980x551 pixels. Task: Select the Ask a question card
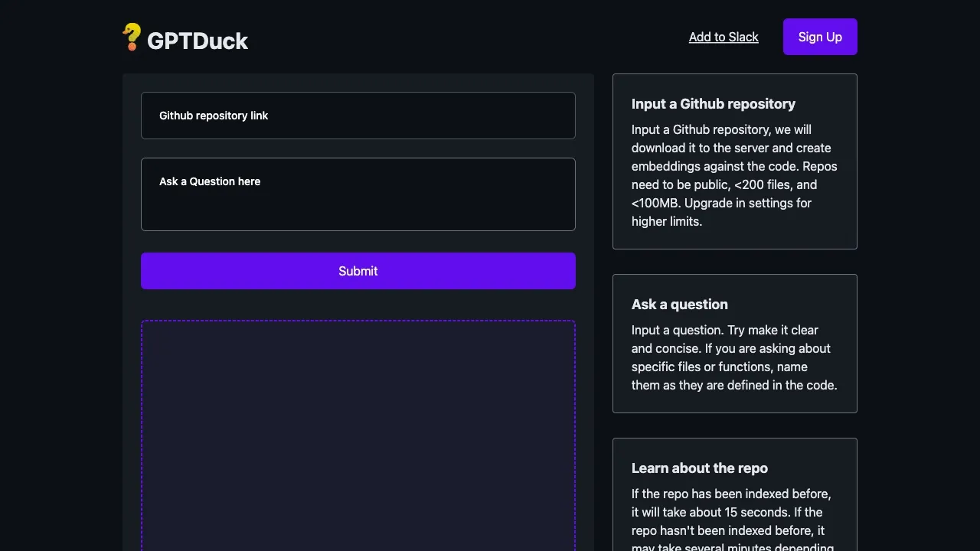point(734,344)
